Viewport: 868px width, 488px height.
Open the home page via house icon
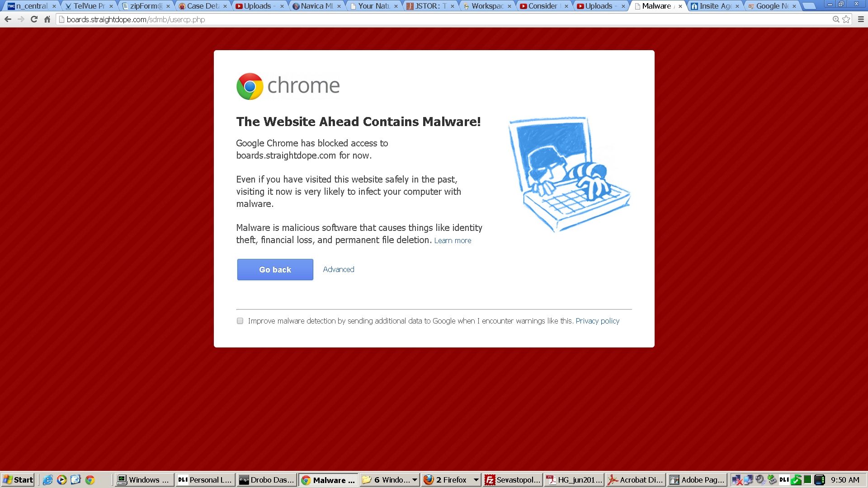pos(47,19)
